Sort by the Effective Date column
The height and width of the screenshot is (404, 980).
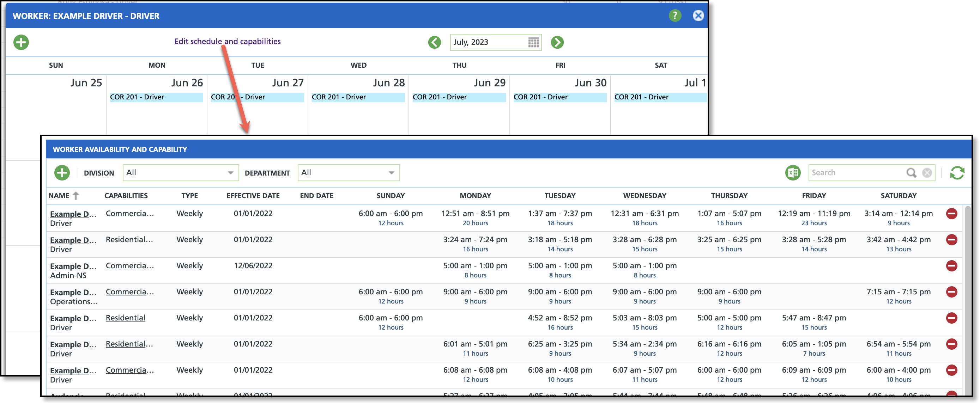(253, 196)
